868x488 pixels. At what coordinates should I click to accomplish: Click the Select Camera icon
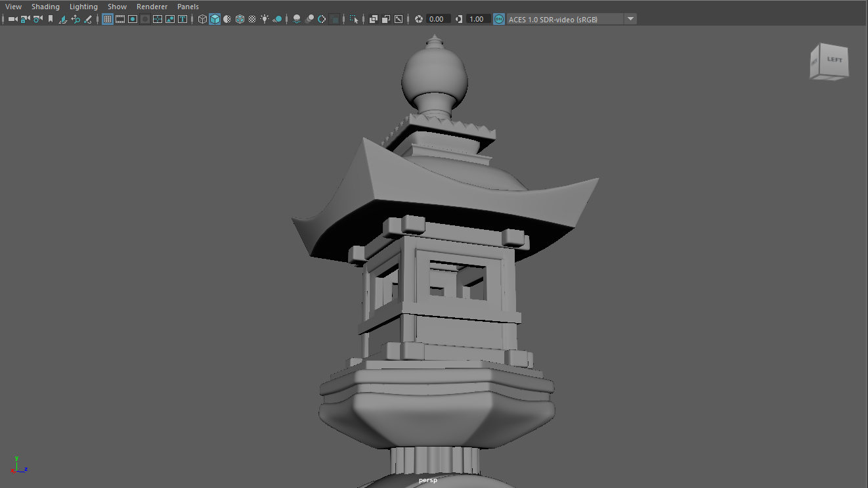[12, 19]
